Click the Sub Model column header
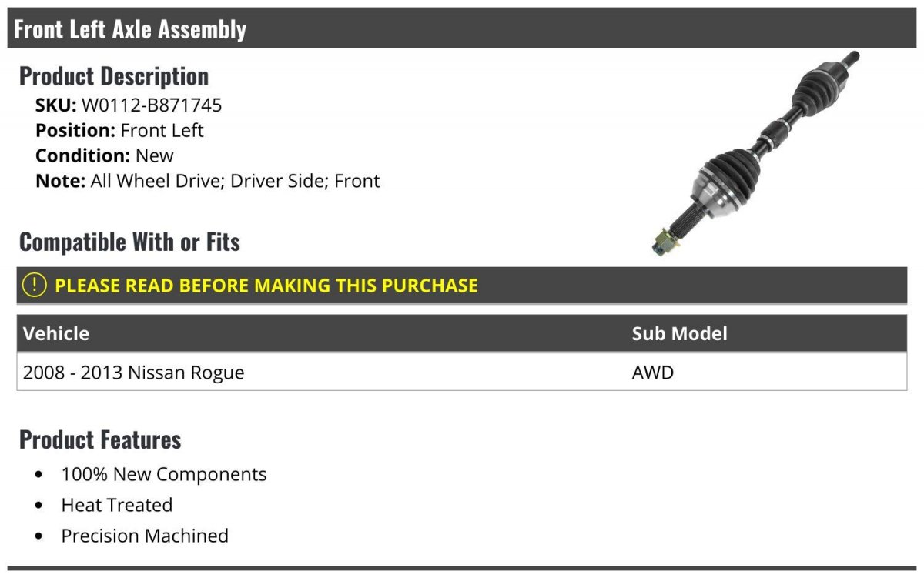The image size is (924, 578). pos(679,333)
